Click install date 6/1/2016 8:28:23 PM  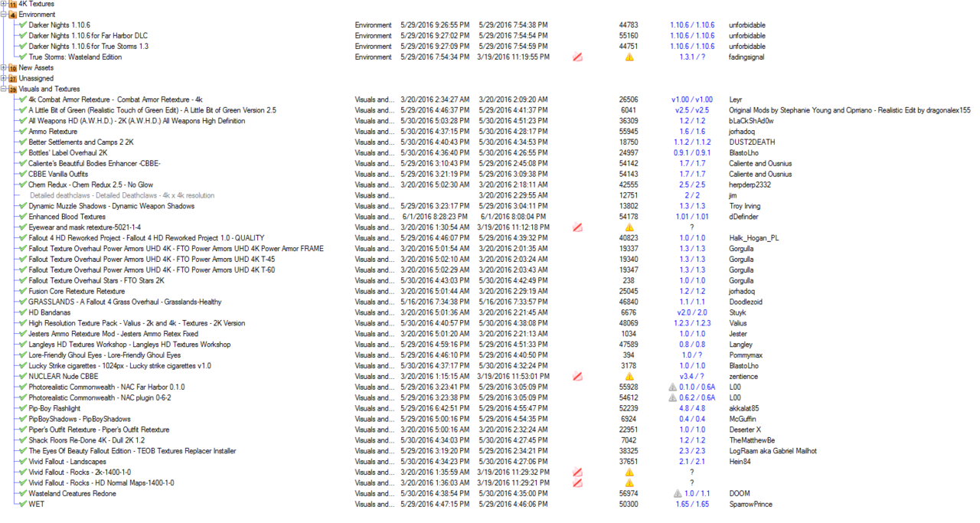[x=434, y=217]
